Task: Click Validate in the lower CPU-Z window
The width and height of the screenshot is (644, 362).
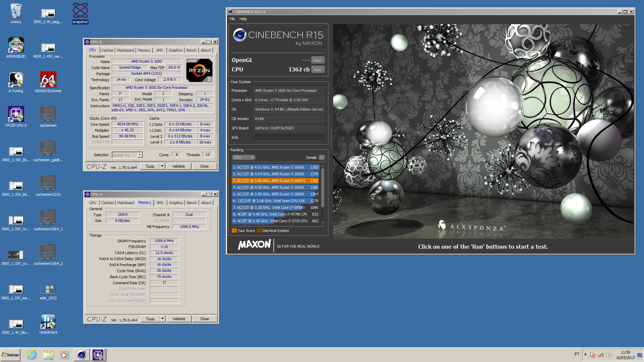Action: 179,319
